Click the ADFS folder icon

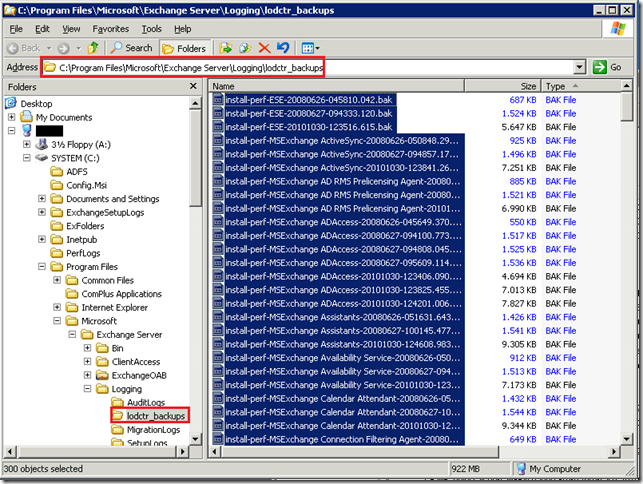tap(57, 171)
